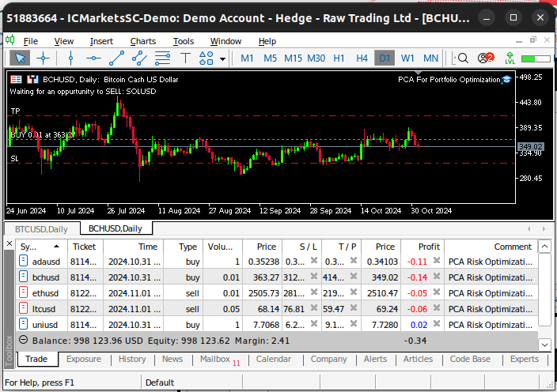Image resolution: width=557 pixels, height=392 pixels.
Task: Select the text label tool
Action: coord(185,58)
